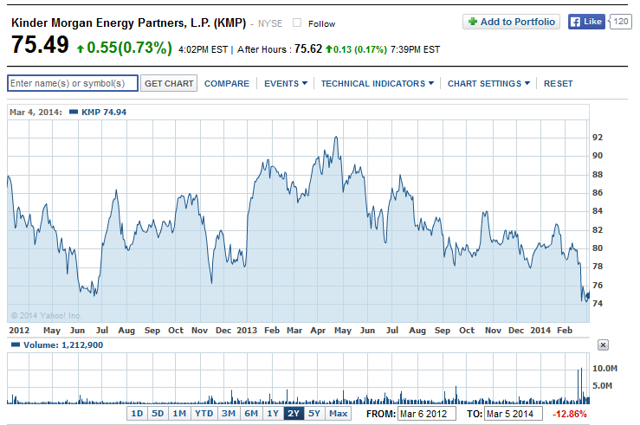Screen dimensions: 640x425
Task: Select the 5D range tab
Action: point(158,414)
